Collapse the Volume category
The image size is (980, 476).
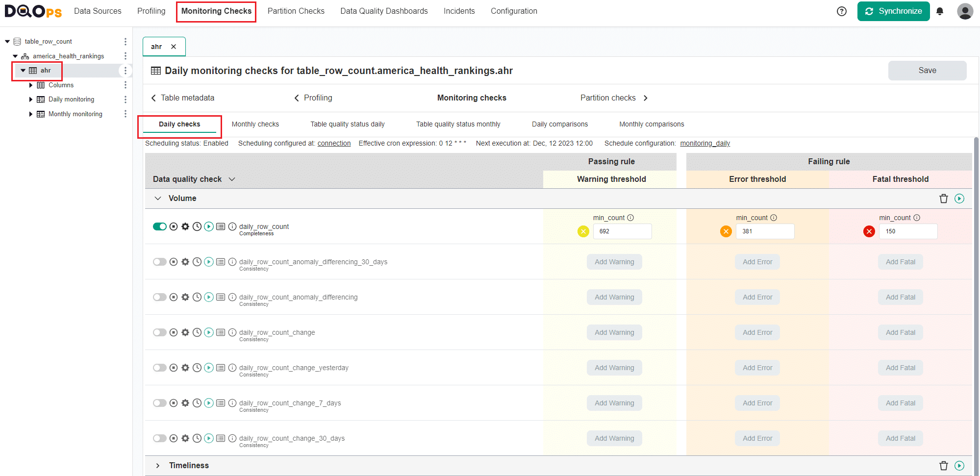[158, 199]
